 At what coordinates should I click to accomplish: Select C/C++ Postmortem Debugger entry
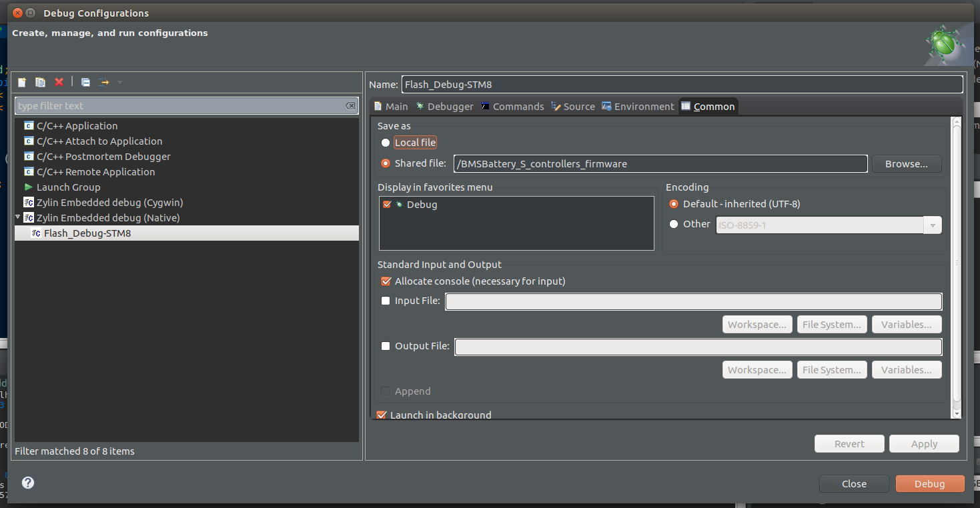103,157
